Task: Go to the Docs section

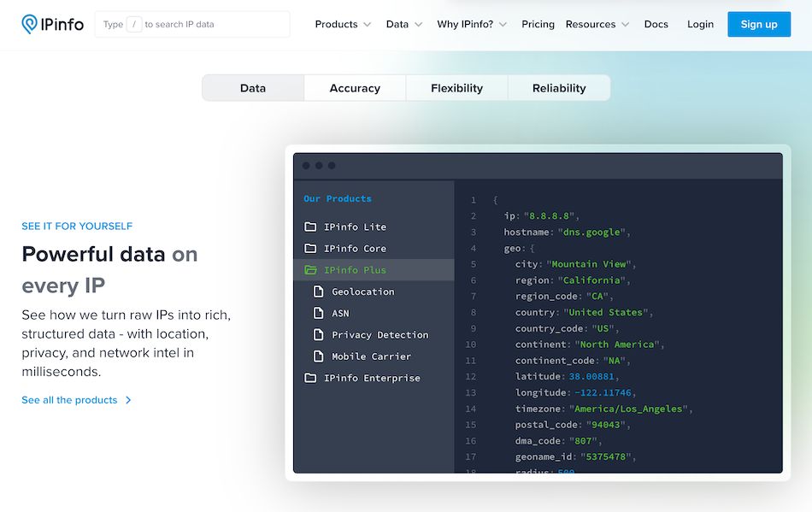Action: pyautogui.click(x=656, y=24)
